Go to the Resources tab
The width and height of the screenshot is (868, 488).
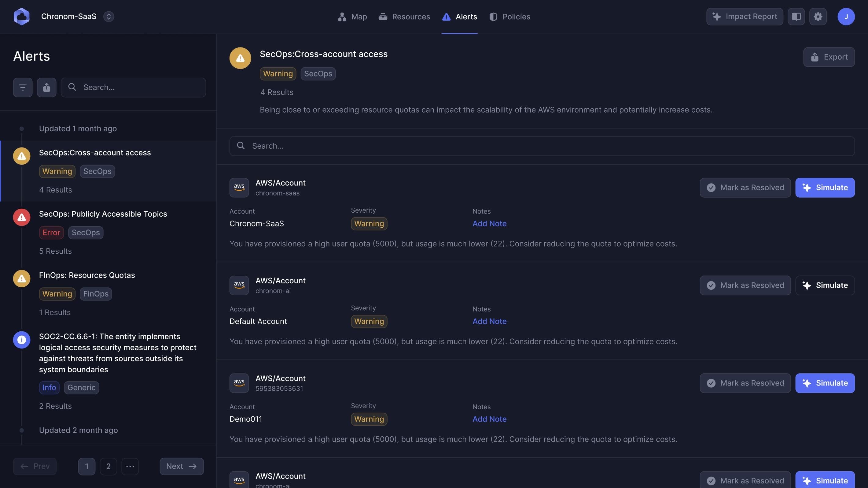[404, 17]
